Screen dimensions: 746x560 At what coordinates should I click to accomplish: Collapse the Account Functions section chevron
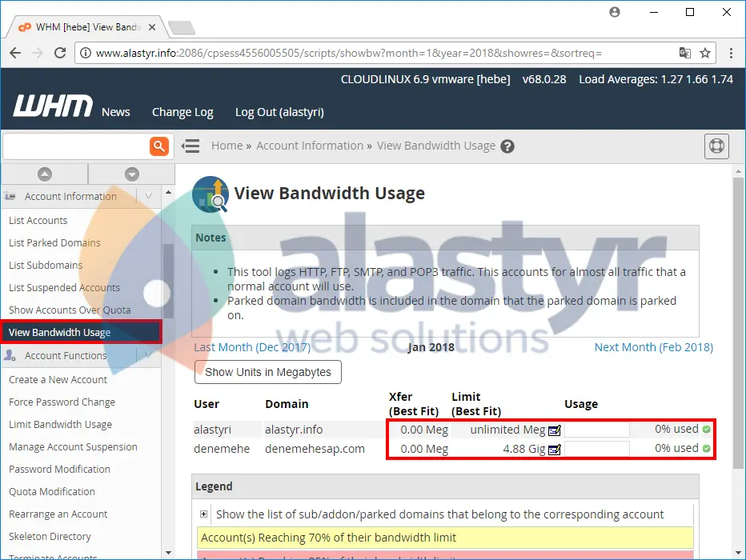click(148, 355)
